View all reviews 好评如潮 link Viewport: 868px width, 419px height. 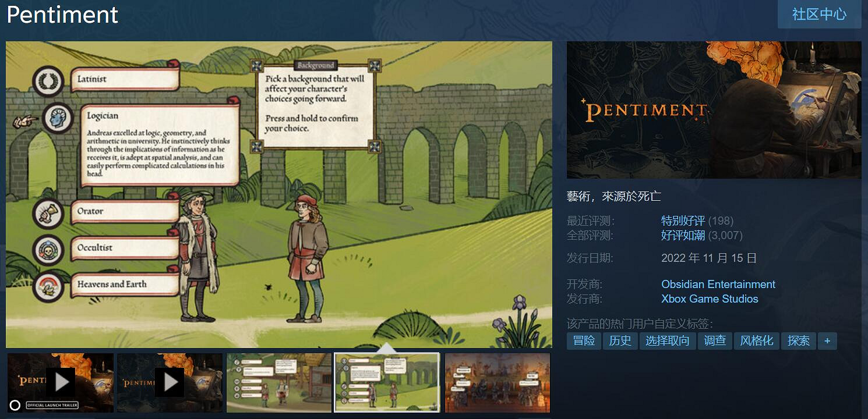683,235
